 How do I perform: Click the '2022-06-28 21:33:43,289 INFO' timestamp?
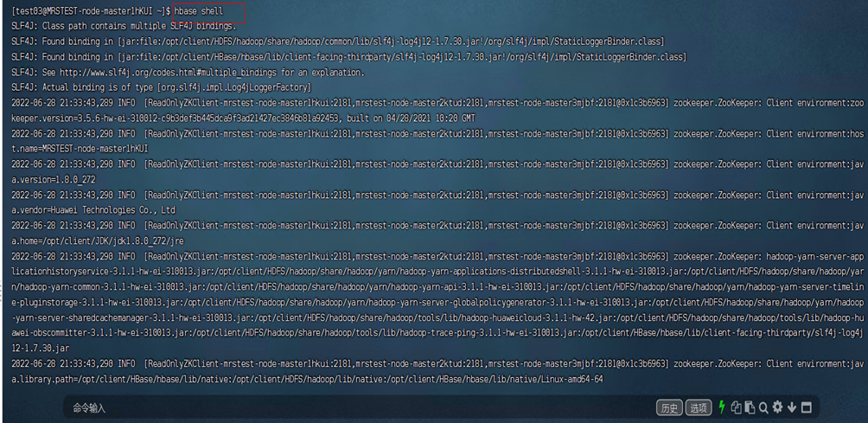[73, 103]
